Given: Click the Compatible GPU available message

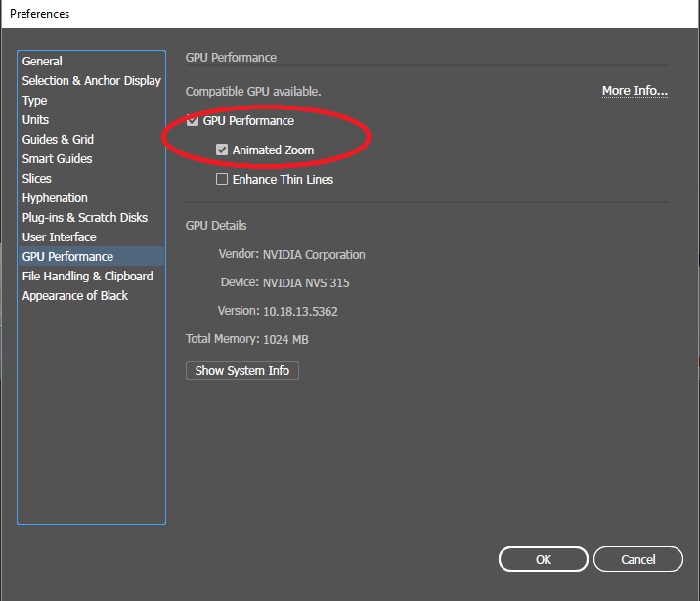Looking at the screenshot, I should click(x=253, y=92).
